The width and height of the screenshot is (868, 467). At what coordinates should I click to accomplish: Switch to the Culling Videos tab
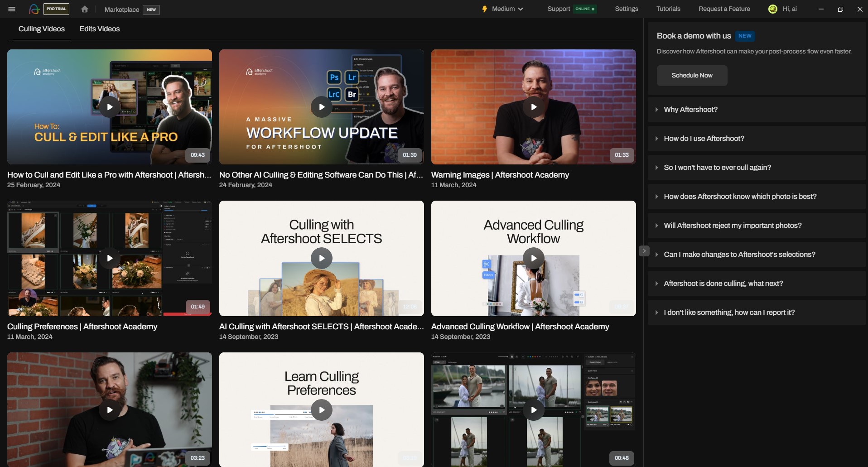point(42,29)
